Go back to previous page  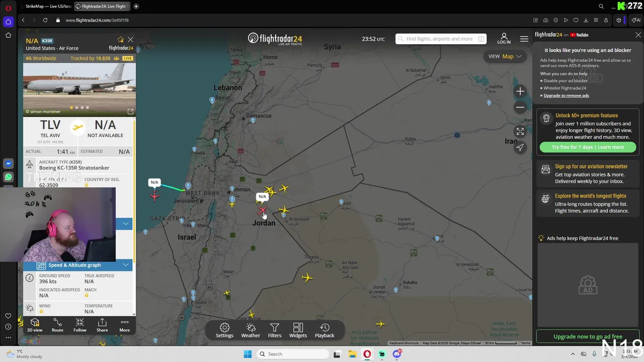pos(23,20)
